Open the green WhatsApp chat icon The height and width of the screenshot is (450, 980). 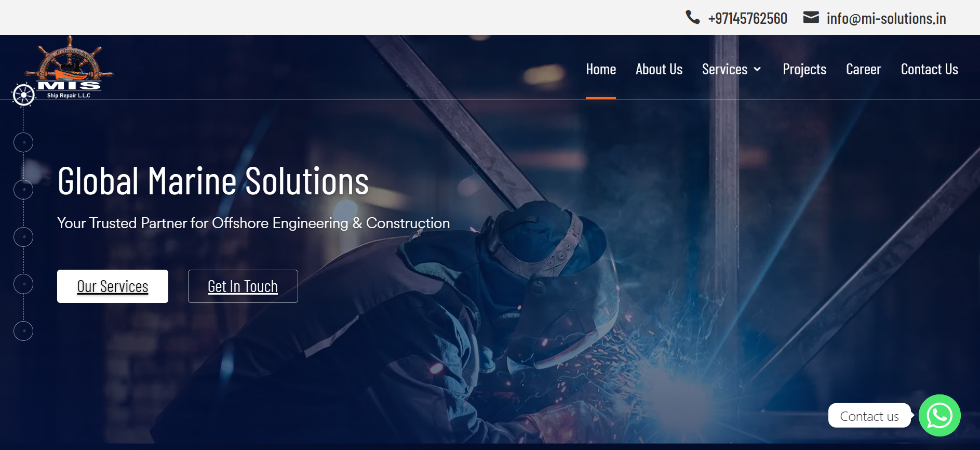click(939, 415)
